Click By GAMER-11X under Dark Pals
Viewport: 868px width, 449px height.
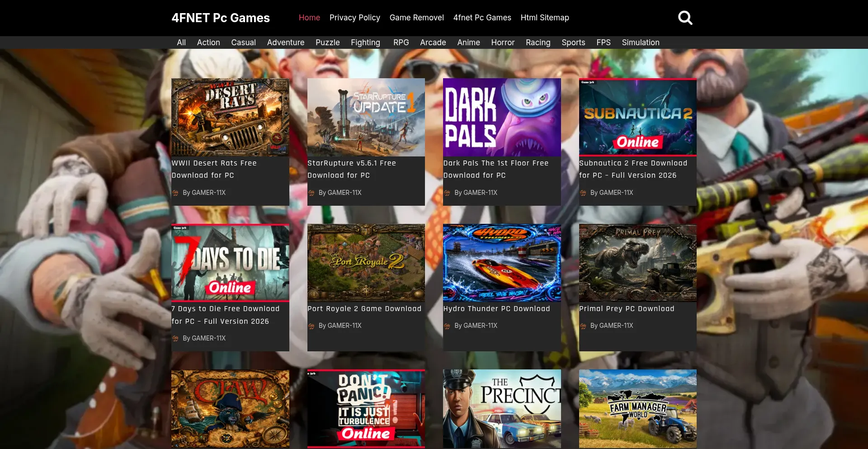point(476,193)
